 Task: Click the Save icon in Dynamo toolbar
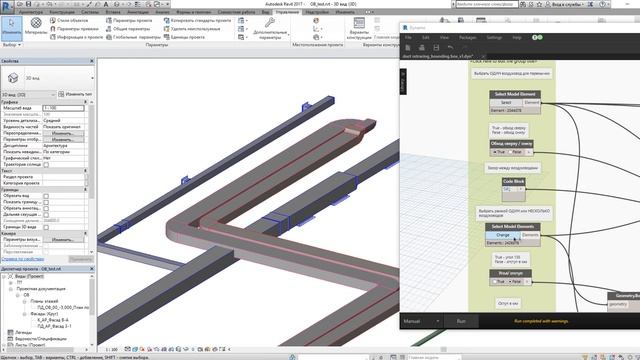(x=436, y=48)
